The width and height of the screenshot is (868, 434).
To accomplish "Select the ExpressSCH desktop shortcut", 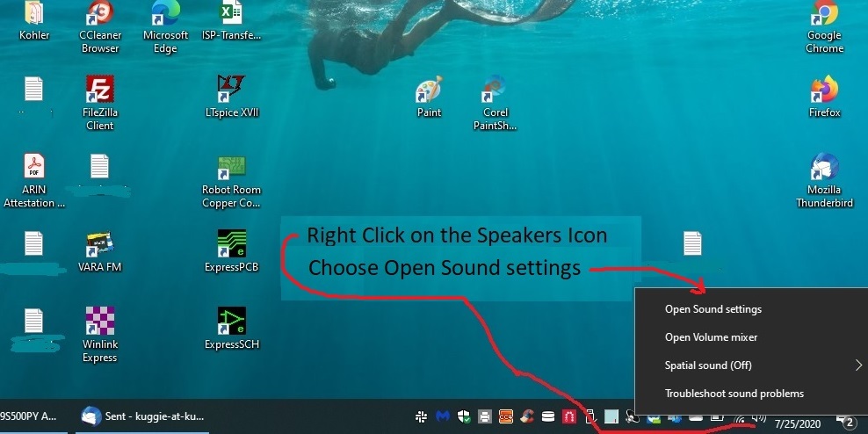I will pos(231,329).
